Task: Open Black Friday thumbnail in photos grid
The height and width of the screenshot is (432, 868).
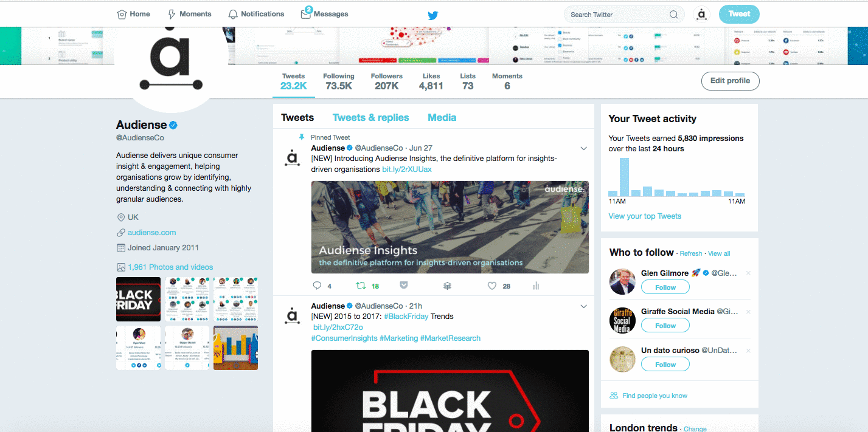Action: [138, 300]
